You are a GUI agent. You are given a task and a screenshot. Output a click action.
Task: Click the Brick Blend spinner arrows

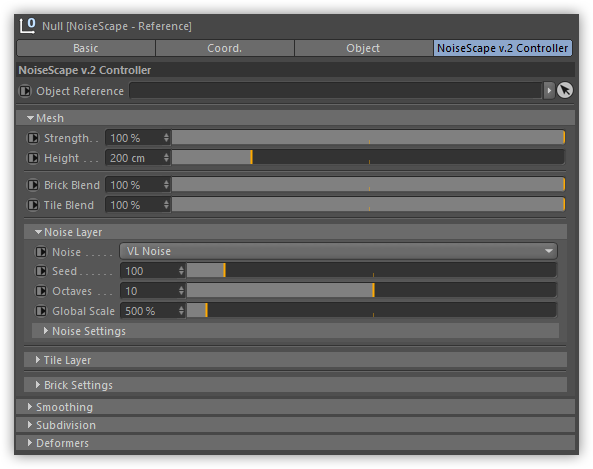click(x=166, y=185)
